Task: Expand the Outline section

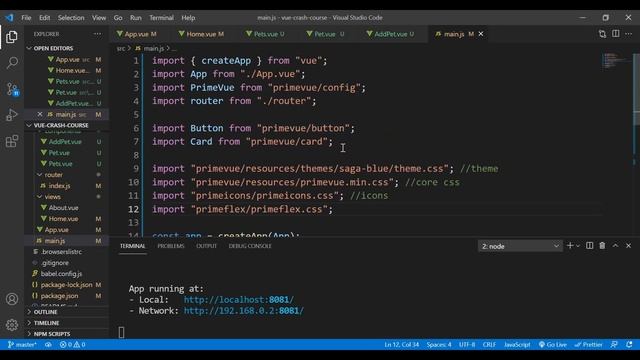Action: tap(66, 312)
